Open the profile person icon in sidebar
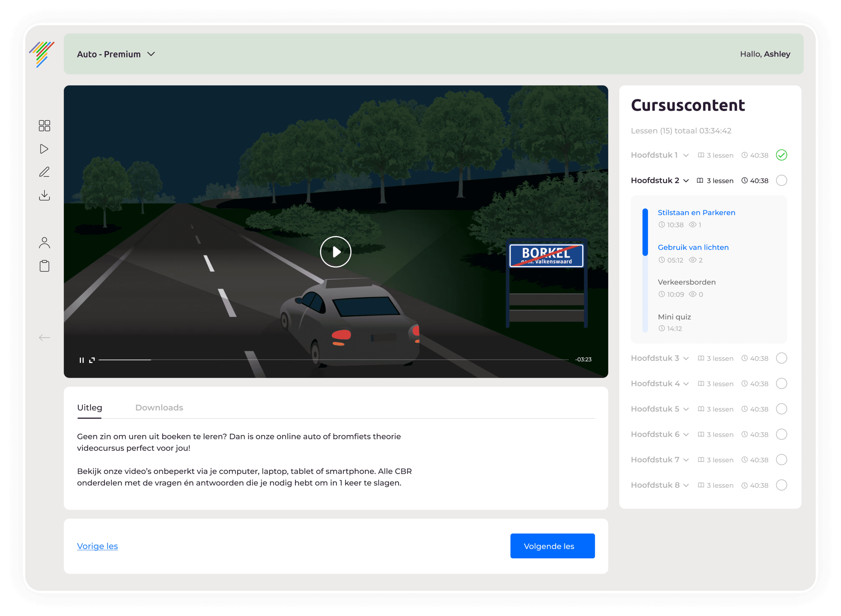The width and height of the screenshot is (841, 616). [x=44, y=243]
